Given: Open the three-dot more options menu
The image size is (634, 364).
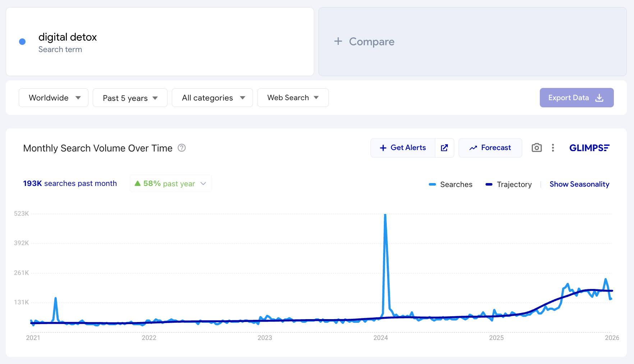Looking at the screenshot, I should click(x=553, y=148).
